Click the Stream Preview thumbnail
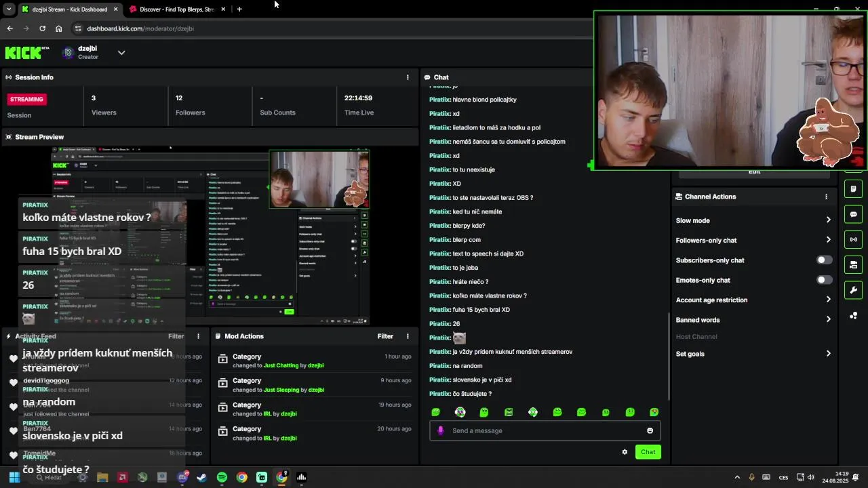 click(210, 236)
